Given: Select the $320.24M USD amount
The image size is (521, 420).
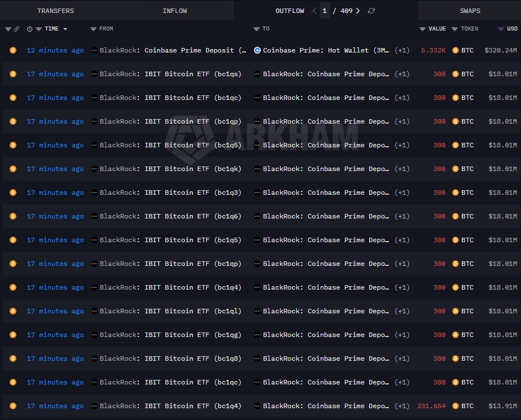Looking at the screenshot, I should point(501,50).
